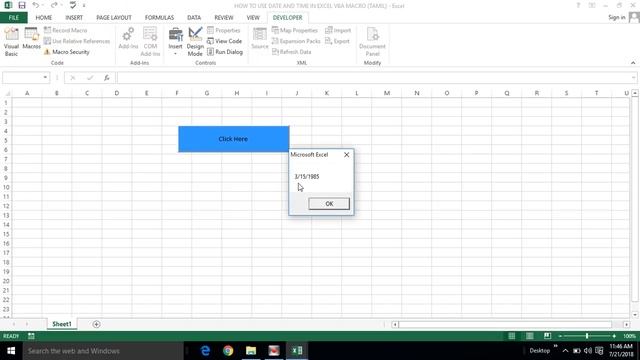Select the DEVELOPER tab

coord(288,18)
